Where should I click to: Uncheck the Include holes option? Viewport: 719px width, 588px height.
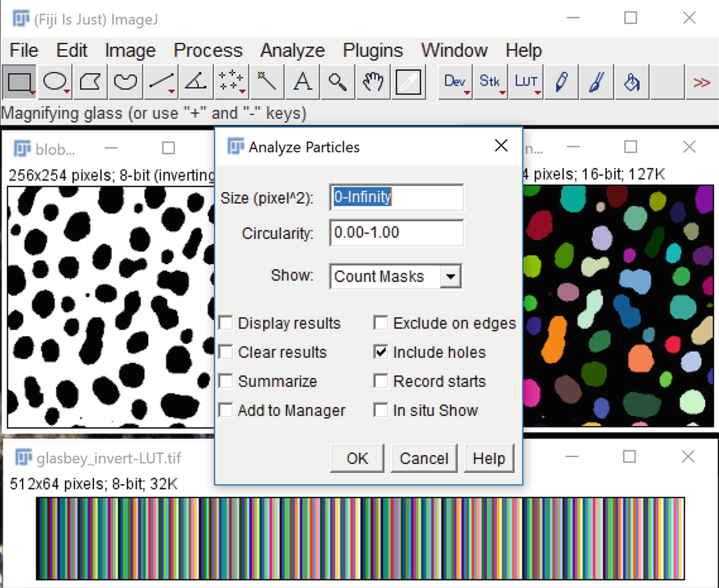pyautogui.click(x=380, y=352)
